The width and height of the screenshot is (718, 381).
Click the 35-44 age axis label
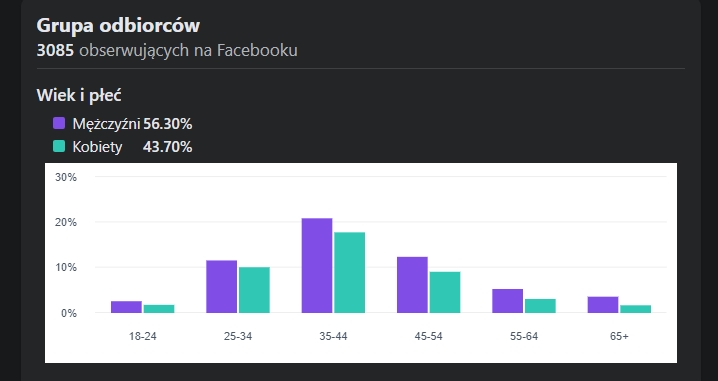pyautogui.click(x=333, y=336)
